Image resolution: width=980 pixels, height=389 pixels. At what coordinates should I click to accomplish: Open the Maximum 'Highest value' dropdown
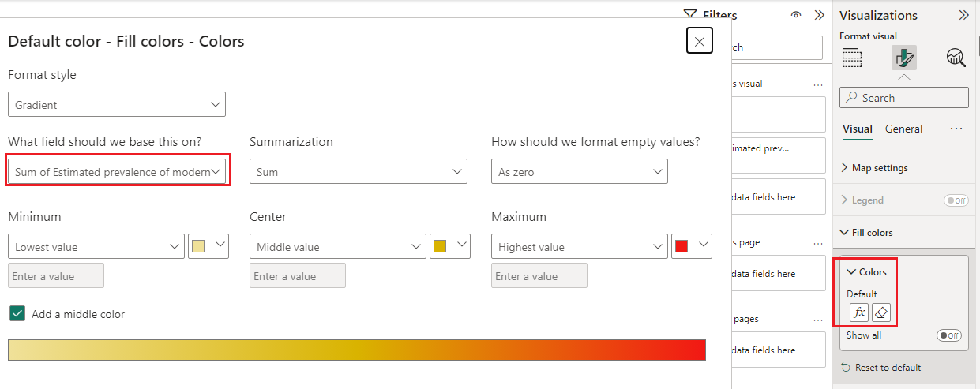coord(580,246)
